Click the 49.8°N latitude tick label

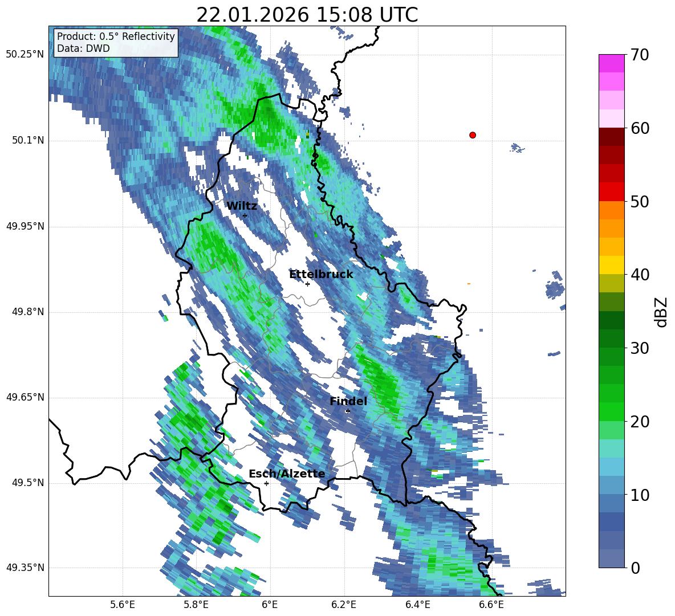click(27, 312)
